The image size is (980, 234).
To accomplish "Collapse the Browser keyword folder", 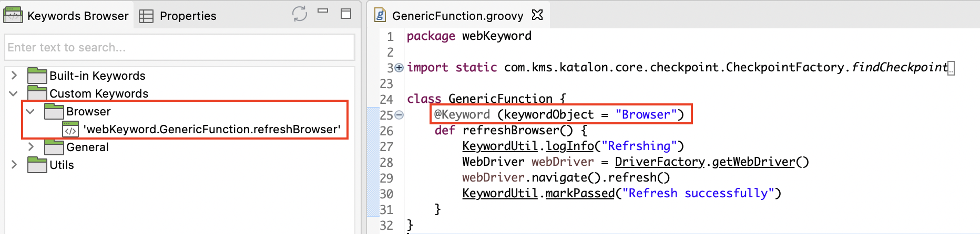I will point(30,111).
